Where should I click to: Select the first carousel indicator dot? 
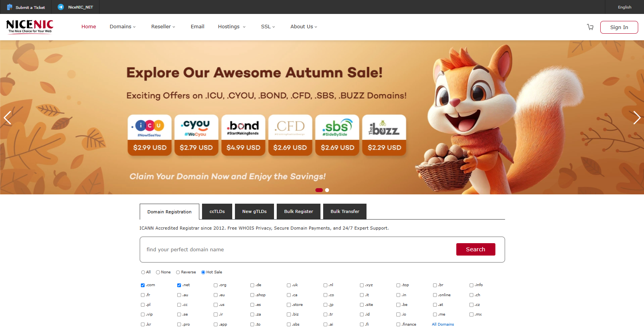tap(319, 190)
